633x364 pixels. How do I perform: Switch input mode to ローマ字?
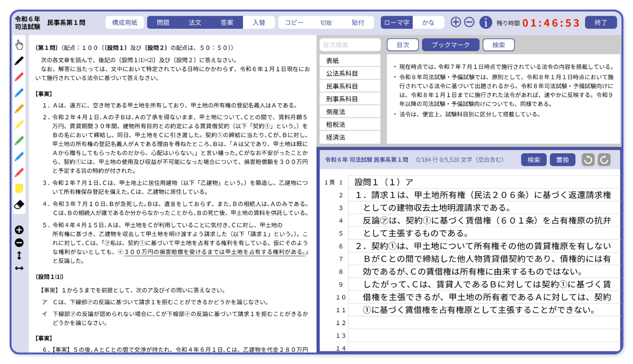coord(397,23)
